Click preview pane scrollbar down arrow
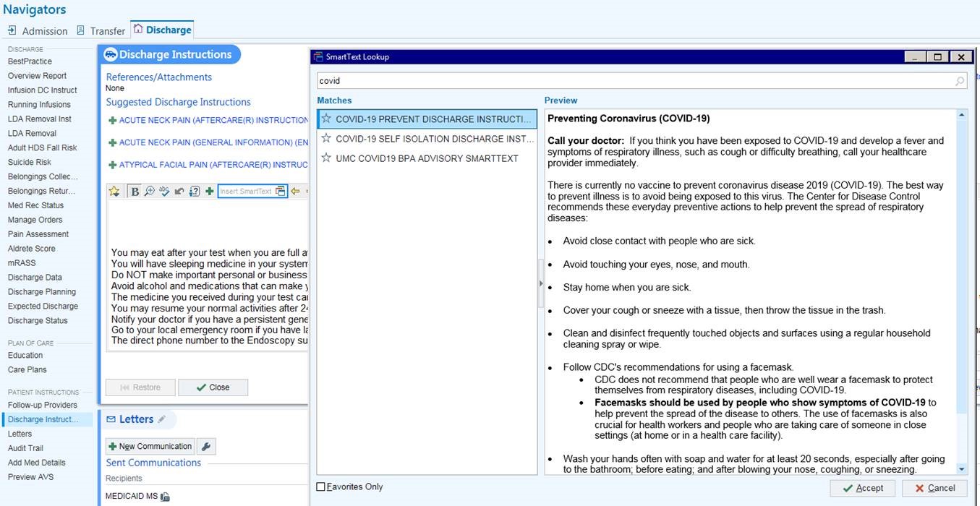The image size is (980, 506). pos(962,469)
